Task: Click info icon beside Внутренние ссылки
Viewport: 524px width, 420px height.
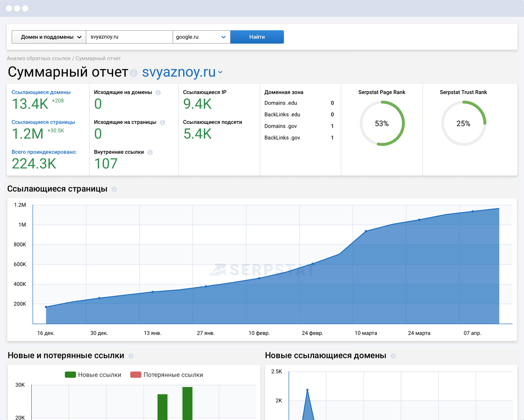Action: point(150,153)
